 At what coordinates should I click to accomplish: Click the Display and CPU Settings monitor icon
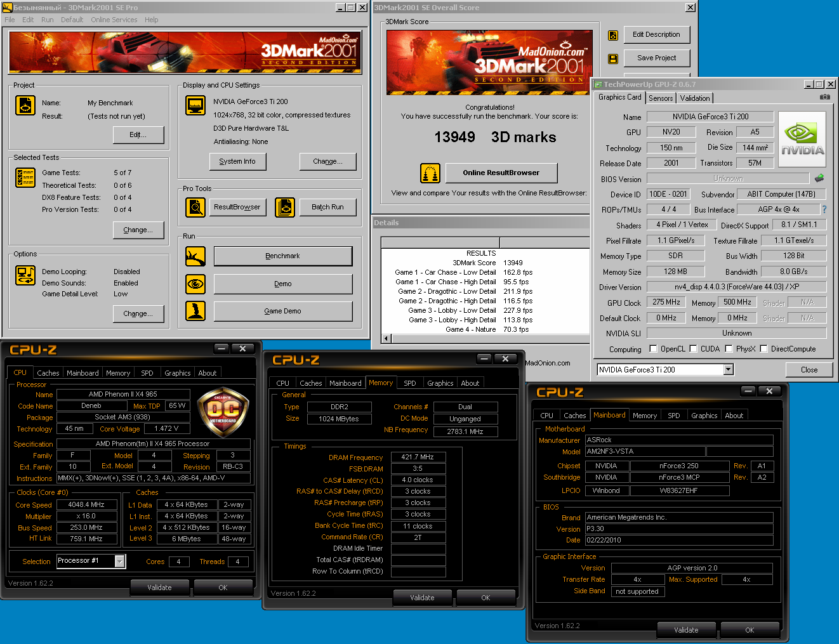(x=195, y=105)
